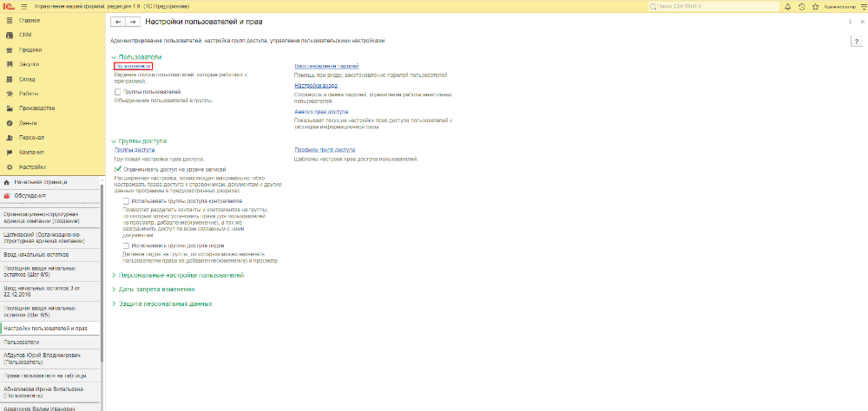Collapse the Пользователи section header

pyautogui.click(x=136, y=57)
